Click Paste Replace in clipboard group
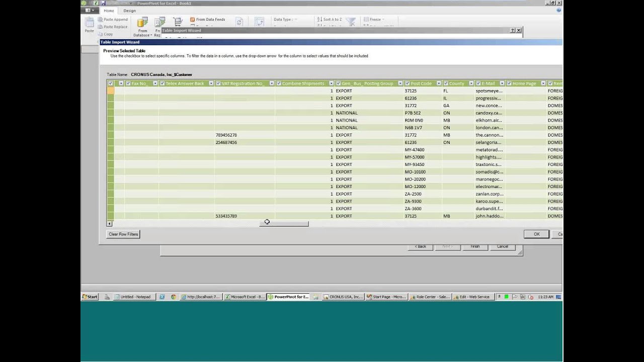 pos(113,27)
